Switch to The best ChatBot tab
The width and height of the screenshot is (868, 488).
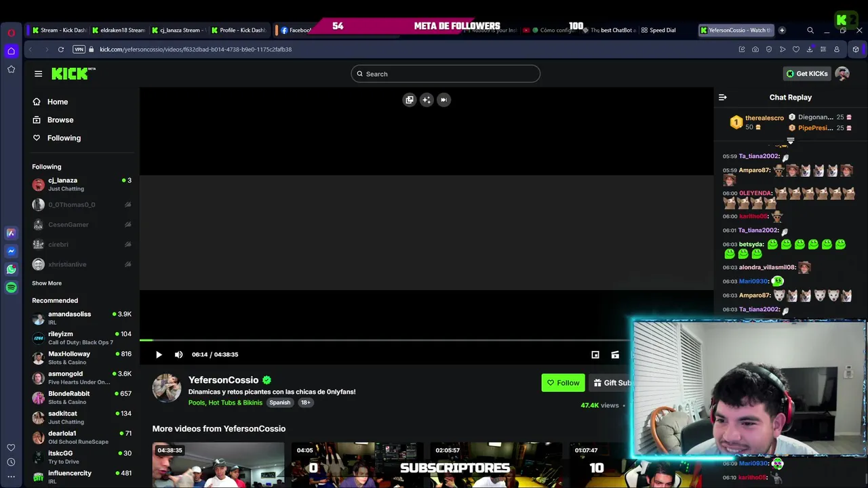click(609, 30)
